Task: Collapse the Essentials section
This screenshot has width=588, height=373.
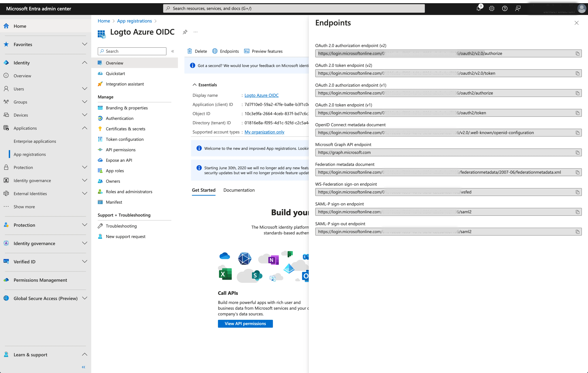Action: tap(195, 84)
